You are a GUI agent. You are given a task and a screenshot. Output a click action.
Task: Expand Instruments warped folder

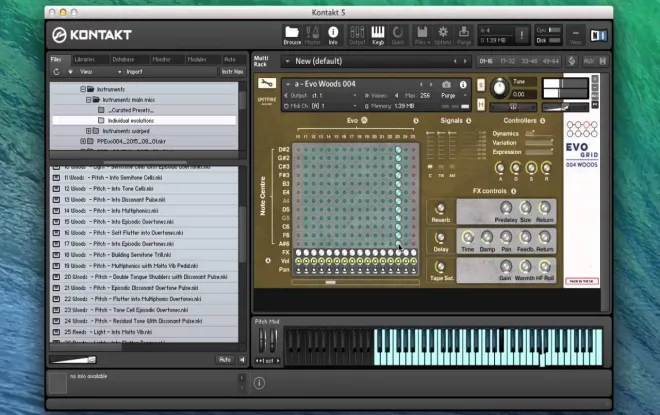[x=88, y=131]
